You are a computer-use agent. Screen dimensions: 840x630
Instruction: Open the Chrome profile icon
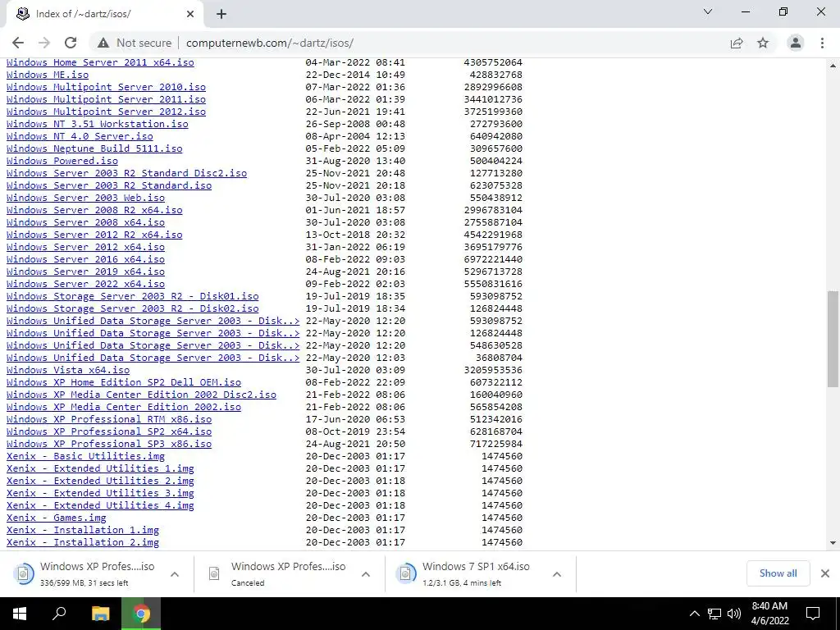pos(796,43)
